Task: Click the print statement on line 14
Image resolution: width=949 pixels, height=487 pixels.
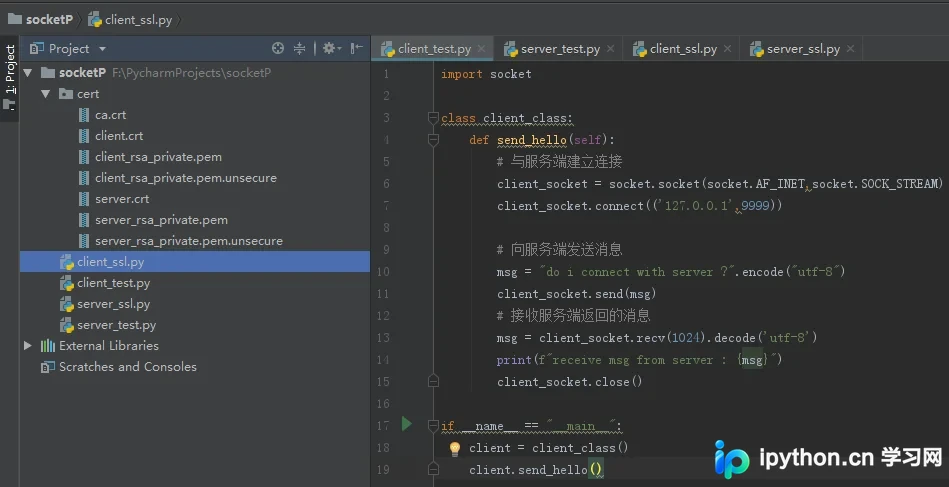Action: coord(640,360)
